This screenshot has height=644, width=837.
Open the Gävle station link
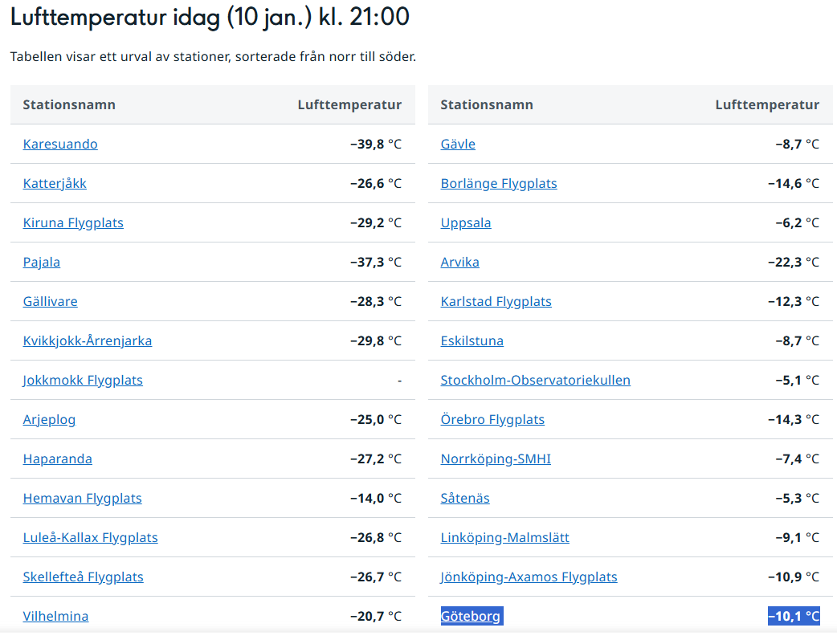[x=458, y=144]
